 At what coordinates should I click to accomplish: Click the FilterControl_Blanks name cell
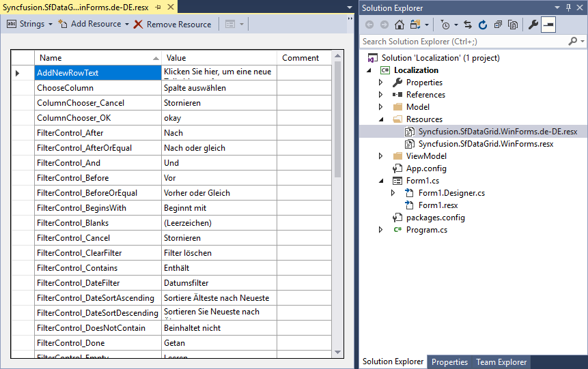click(x=98, y=223)
